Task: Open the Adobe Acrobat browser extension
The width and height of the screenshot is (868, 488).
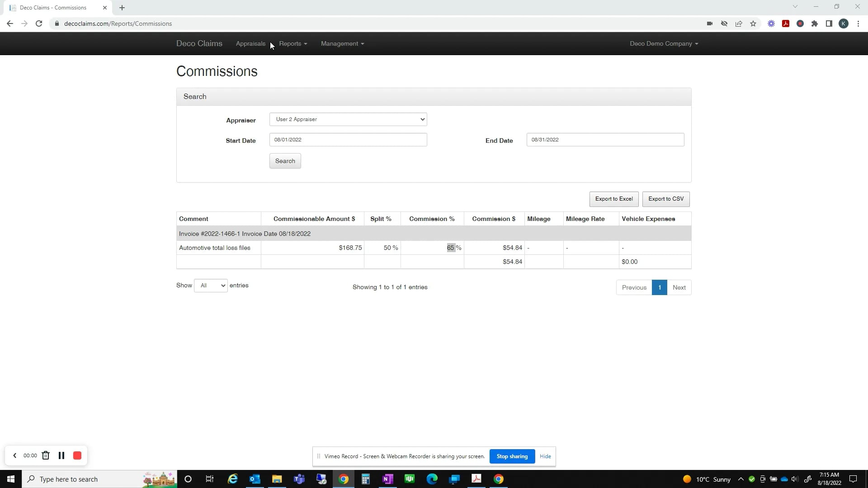Action: point(786,23)
